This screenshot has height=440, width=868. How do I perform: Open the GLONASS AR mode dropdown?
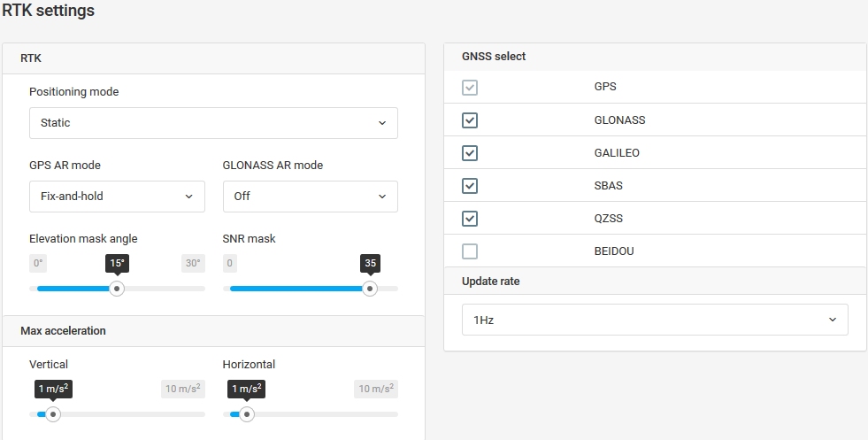click(x=310, y=197)
